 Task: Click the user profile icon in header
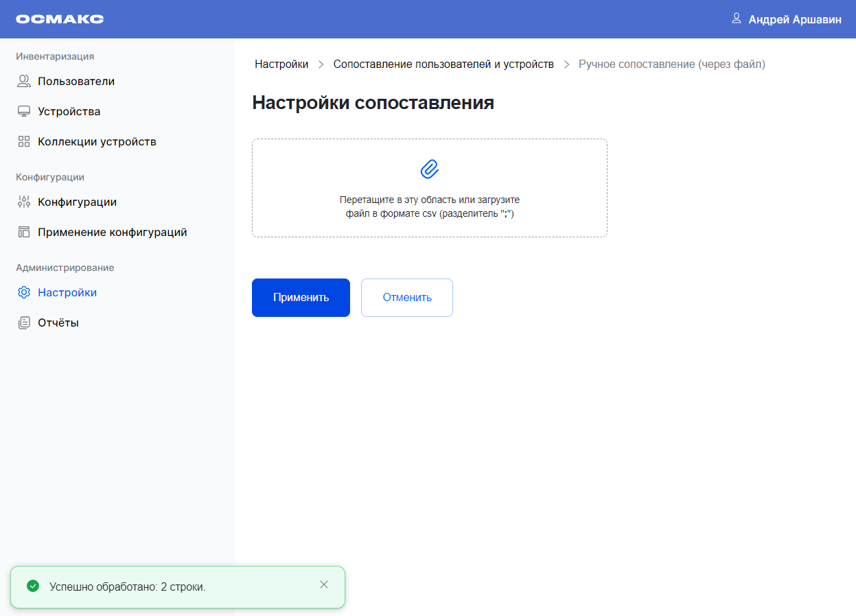737,19
